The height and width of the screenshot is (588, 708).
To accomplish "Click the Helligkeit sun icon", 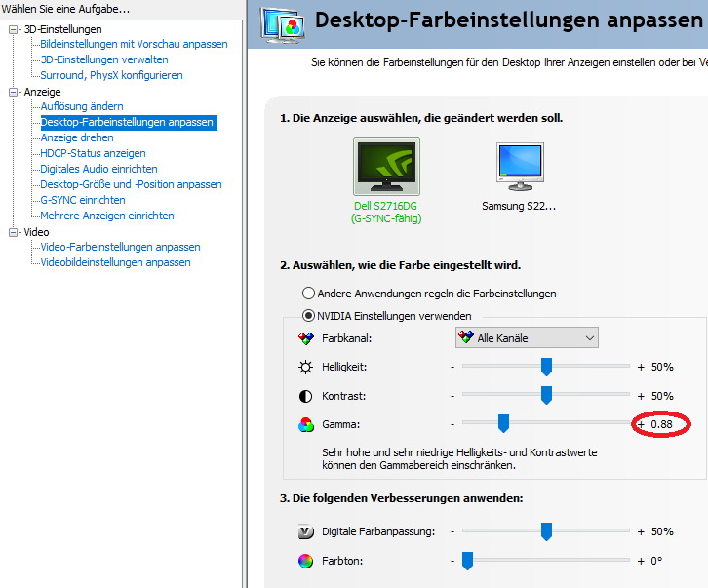I will (305, 368).
